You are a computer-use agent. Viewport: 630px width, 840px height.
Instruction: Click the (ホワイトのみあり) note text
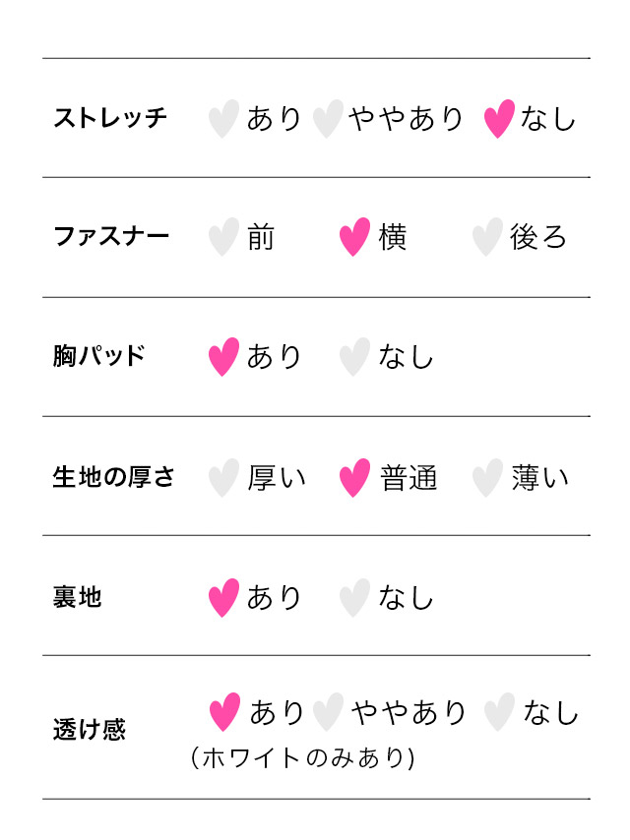[x=303, y=758]
